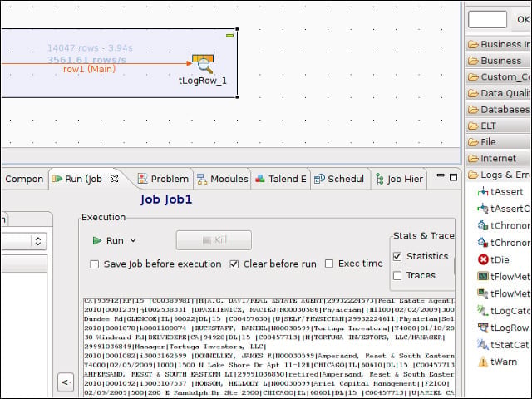The width and height of the screenshot is (532, 399).
Task: Enable the Traces checkbox
Action: 397,275
